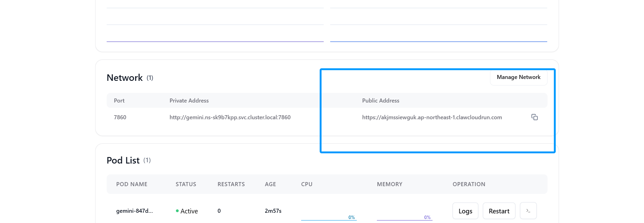Viewport: 644px width, 223px height.
Task: Click the Public Address column header
Action: (380, 101)
